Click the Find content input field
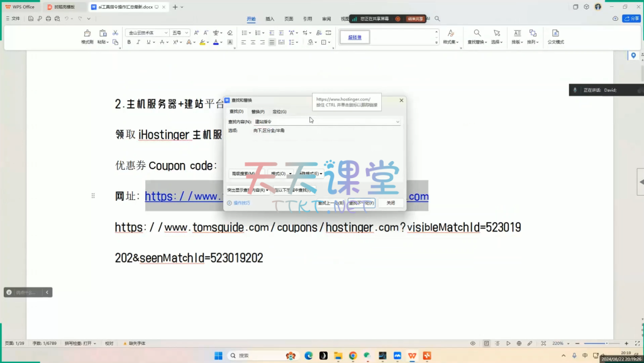Viewport: 644px width, 363px height. 324,121
